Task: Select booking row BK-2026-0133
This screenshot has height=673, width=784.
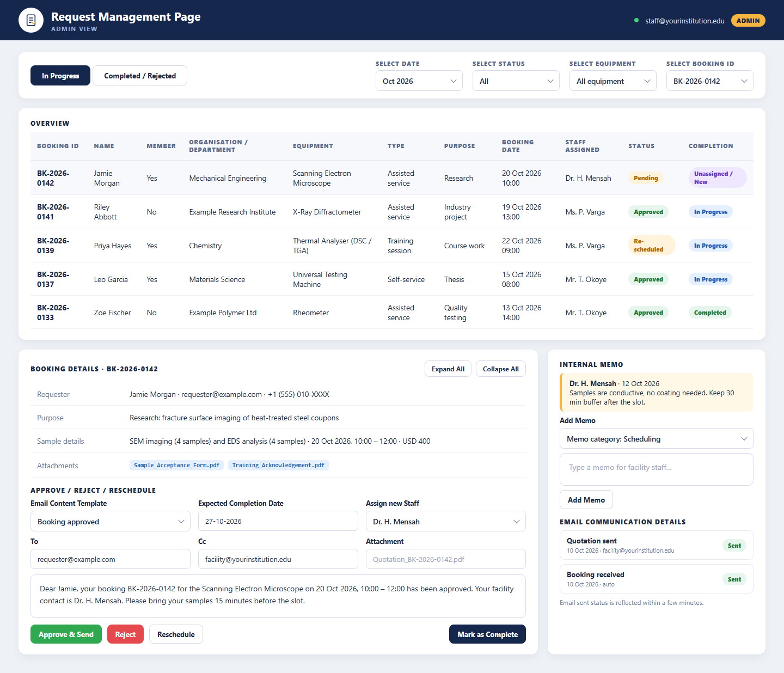Action: point(392,313)
